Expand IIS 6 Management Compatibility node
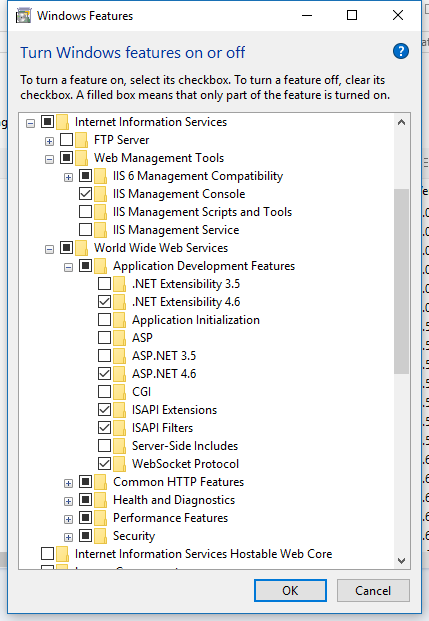This screenshot has width=429, height=621. coord(69,177)
